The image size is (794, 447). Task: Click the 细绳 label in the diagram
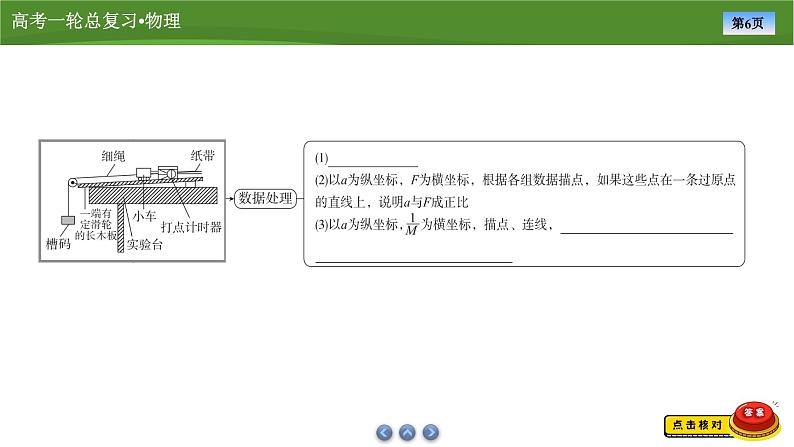coord(113,156)
